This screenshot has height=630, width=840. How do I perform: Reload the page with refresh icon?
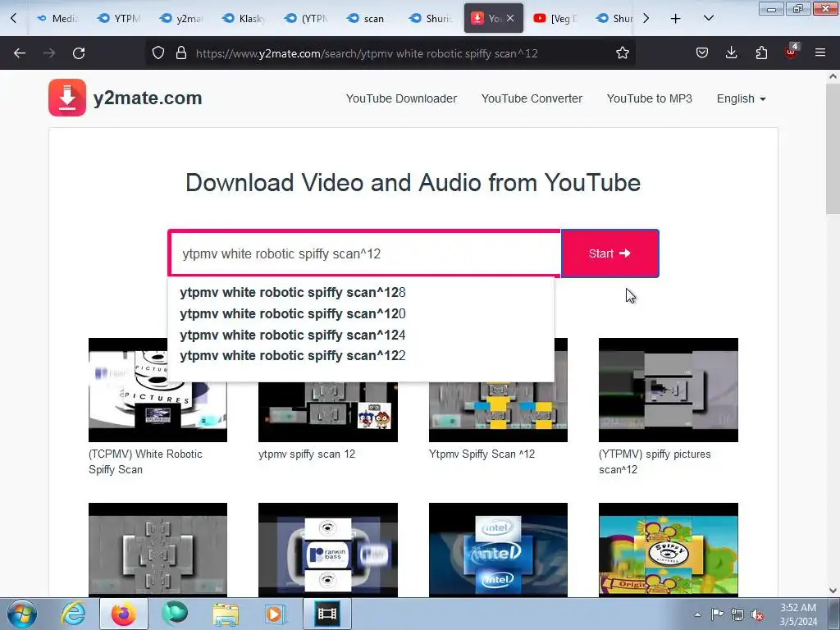tap(79, 53)
